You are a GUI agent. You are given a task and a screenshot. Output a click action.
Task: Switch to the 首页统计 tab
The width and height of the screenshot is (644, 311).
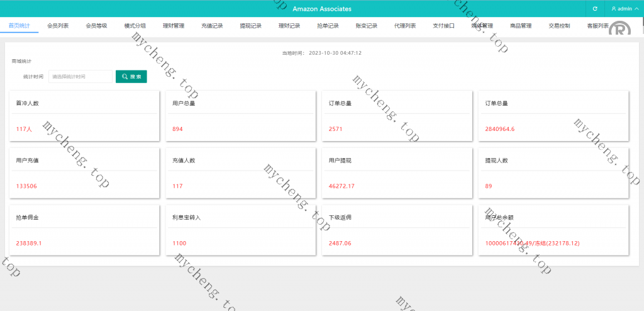pyautogui.click(x=19, y=26)
